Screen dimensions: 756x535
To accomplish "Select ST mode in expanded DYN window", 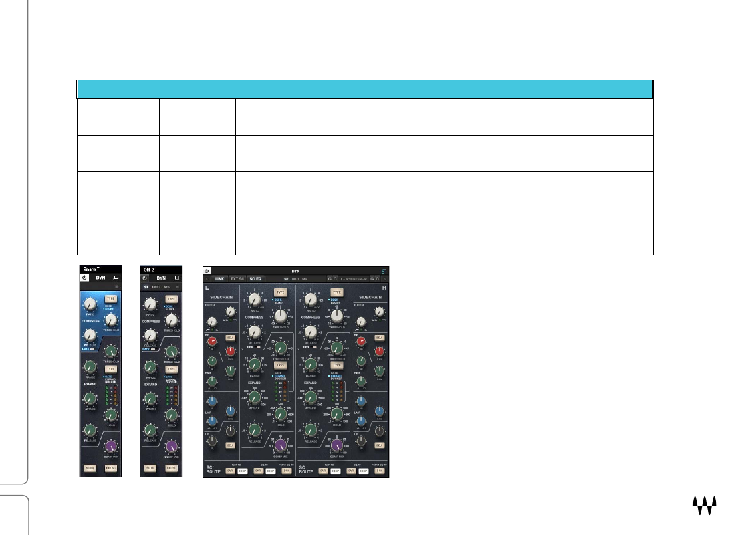I will click(286, 279).
